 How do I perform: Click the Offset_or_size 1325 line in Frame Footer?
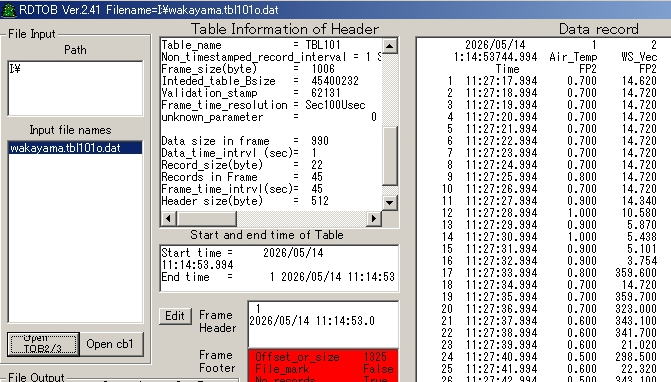point(321,357)
